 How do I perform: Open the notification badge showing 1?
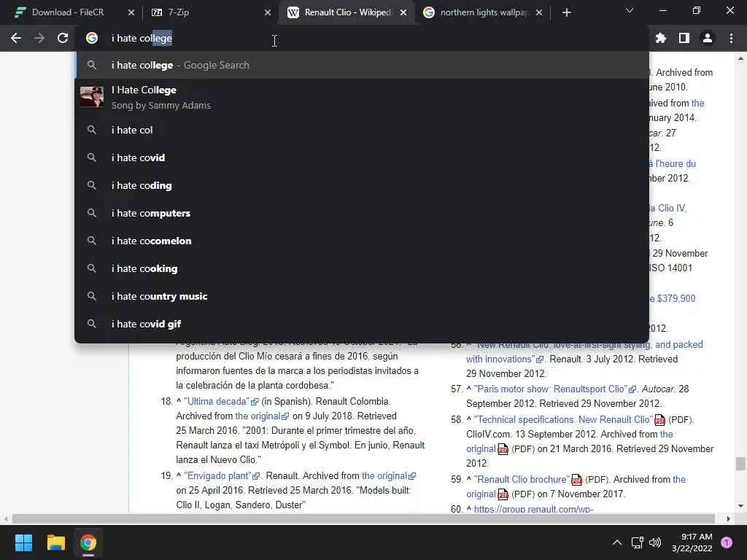[x=727, y=542]
